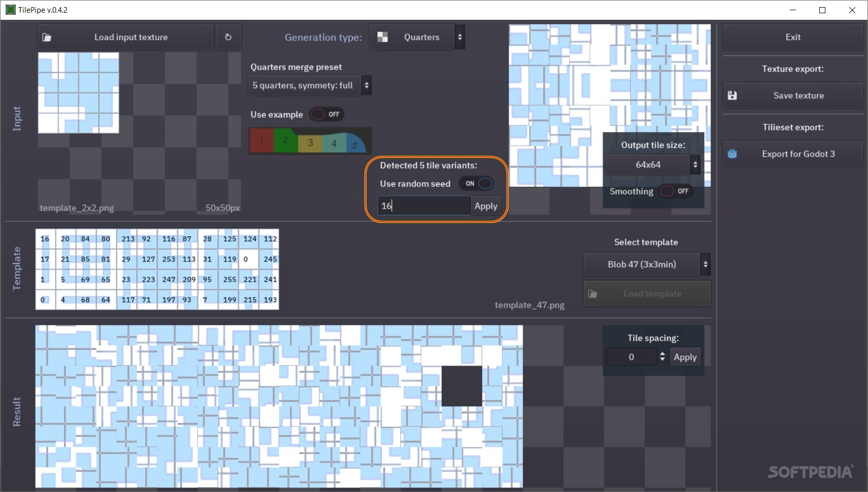Screen dimensions: 868x492
Task: Open the Select template dropdown
Action: pyautogui.click(x=647, y=264)
